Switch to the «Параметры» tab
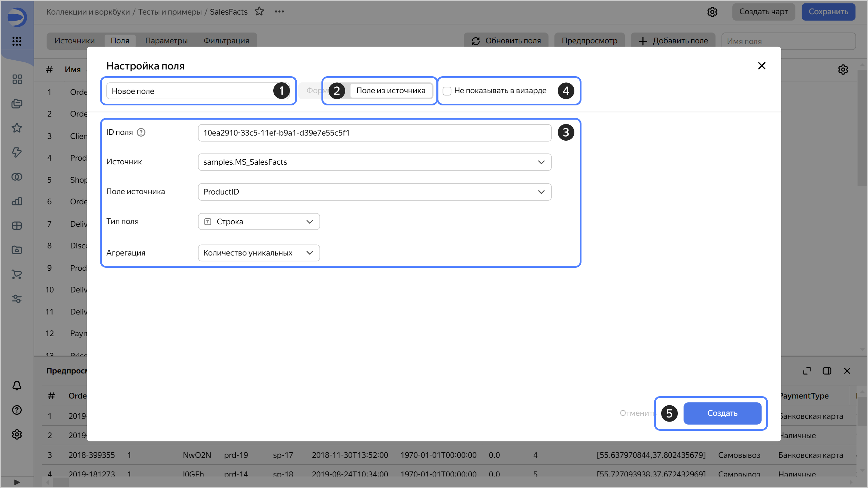 pos(166,40)
